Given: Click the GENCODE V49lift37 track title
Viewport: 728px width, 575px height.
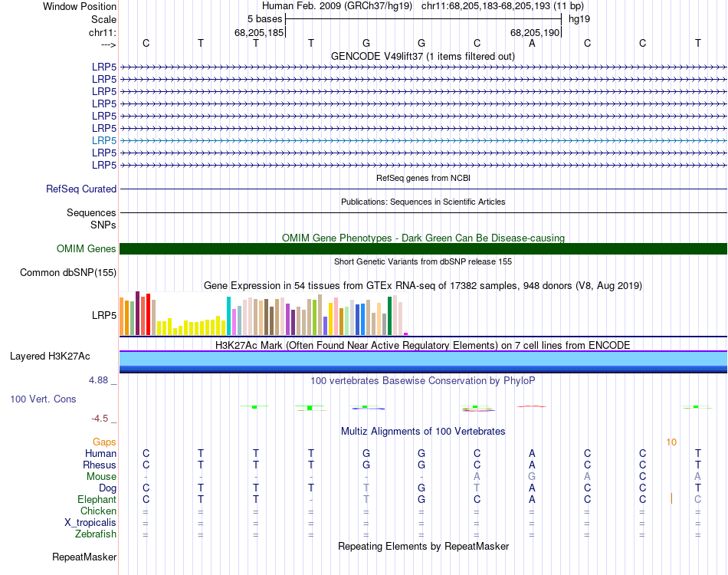Looking at the screenshot, I should coord(423,57).
